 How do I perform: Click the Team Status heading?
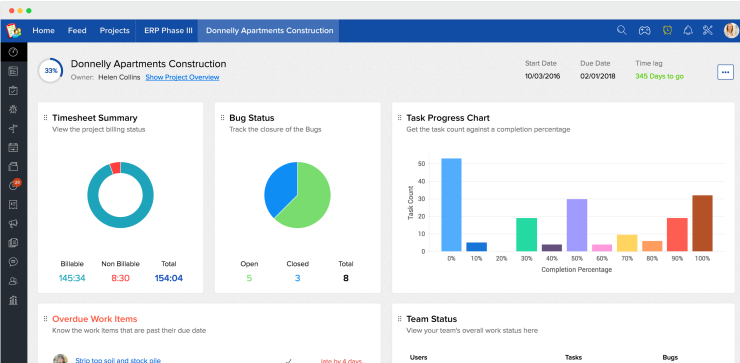pyautogui.click(x=431, y=319)
